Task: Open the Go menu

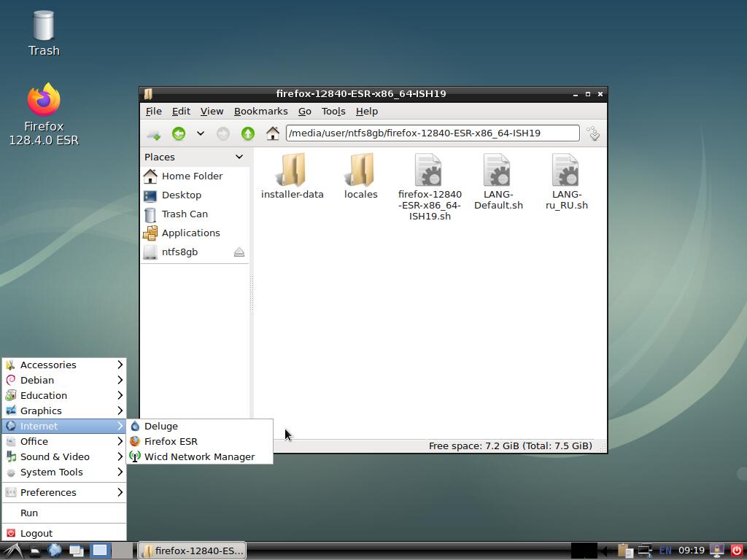Action: point(305,112)
